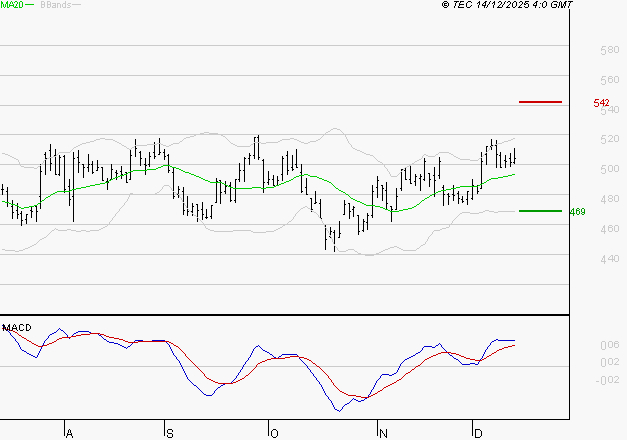Click the red resistance level line
627x440 pixels.
pyautogui.click(x=540, y=102)
